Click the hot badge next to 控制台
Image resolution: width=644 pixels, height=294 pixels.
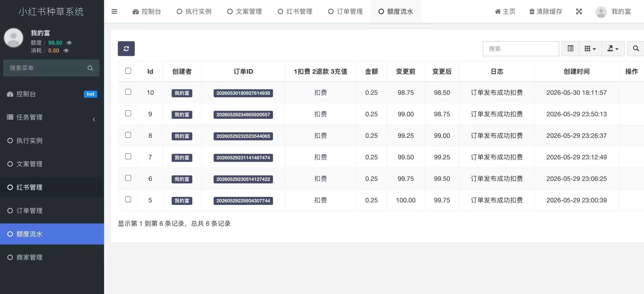point(91,94)
